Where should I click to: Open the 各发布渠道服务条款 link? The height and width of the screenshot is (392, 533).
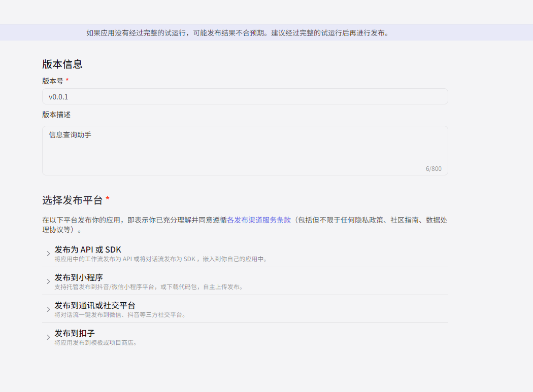pos(259,220)
